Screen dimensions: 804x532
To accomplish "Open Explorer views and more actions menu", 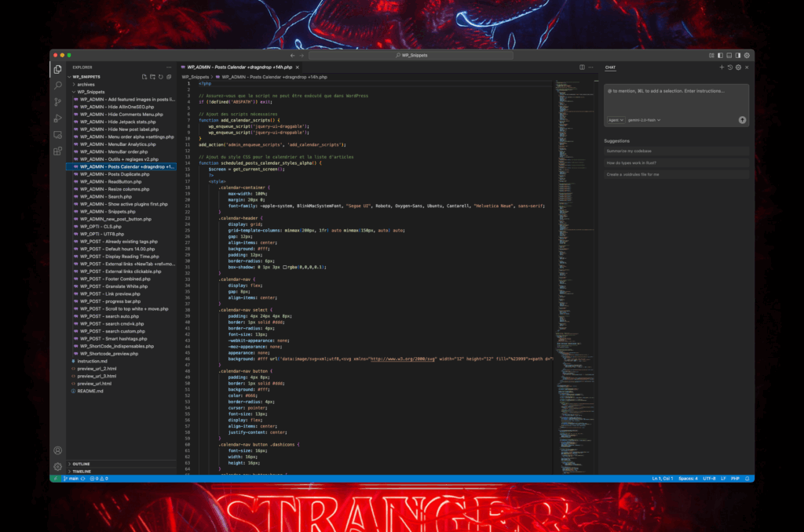I will (169, 67).
